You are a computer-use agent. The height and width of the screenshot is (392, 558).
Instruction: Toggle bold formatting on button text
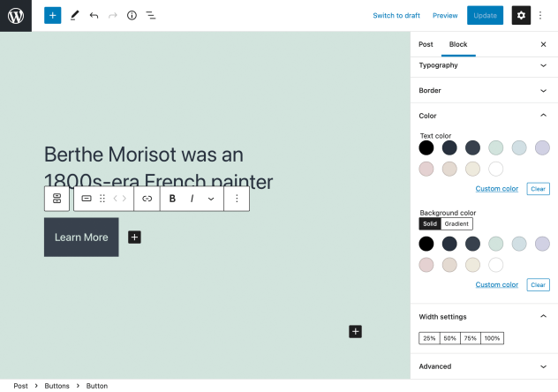(172, 199)
